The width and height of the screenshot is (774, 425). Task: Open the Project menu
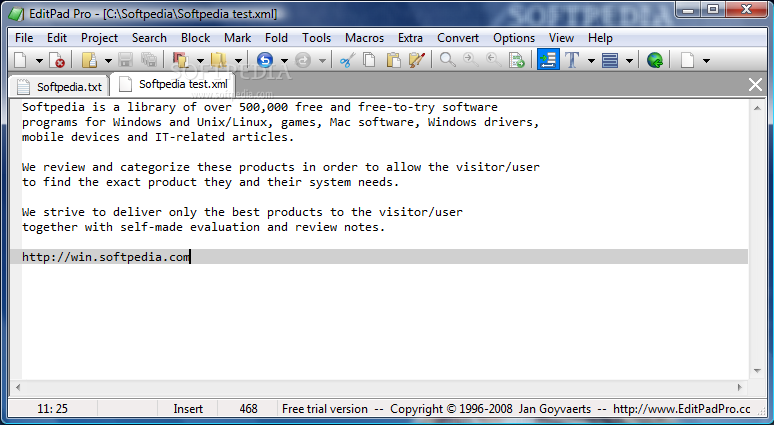100,38
